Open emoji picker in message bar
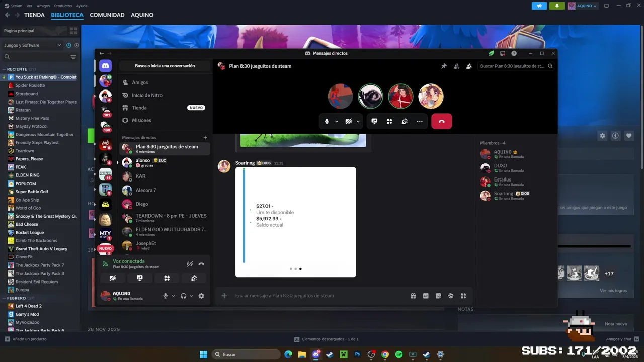 (451, 296)
